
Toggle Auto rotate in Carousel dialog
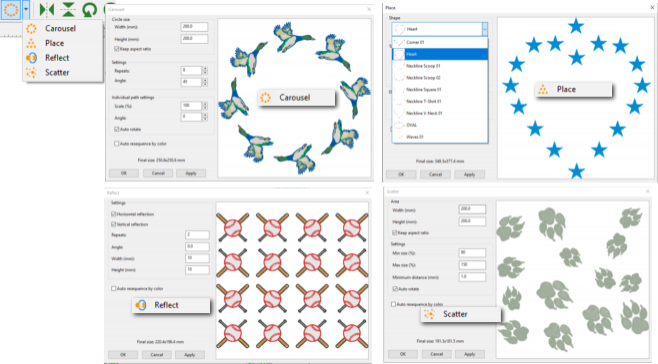coord(117,129)
